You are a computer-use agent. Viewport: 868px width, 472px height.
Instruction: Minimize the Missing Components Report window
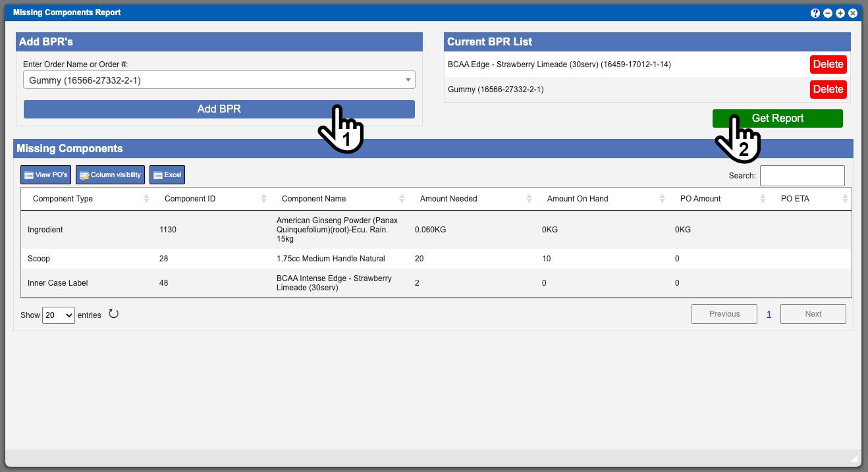[x=828, y=13]
